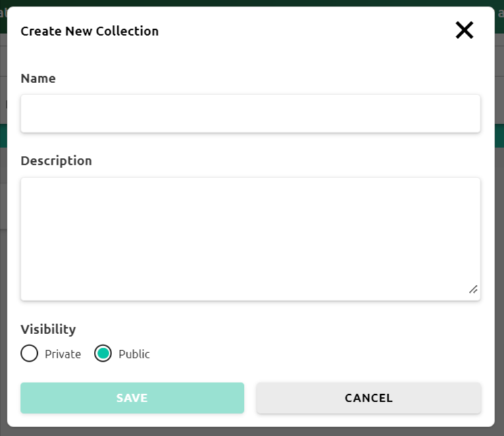504x436 pixels.
Task: Click the dimmed backdrop left of the dialog
Action: (x=3, y=216)
